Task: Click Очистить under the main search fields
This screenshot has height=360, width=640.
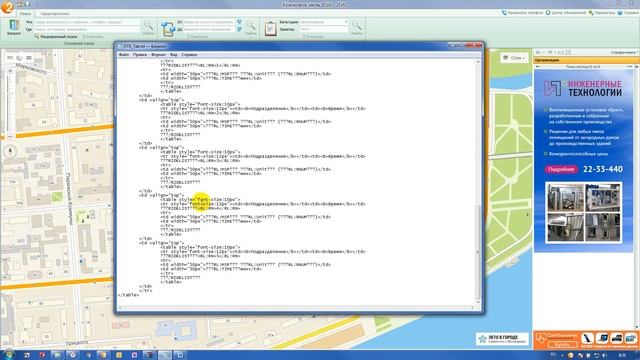Action: click(x=93, y=37)
